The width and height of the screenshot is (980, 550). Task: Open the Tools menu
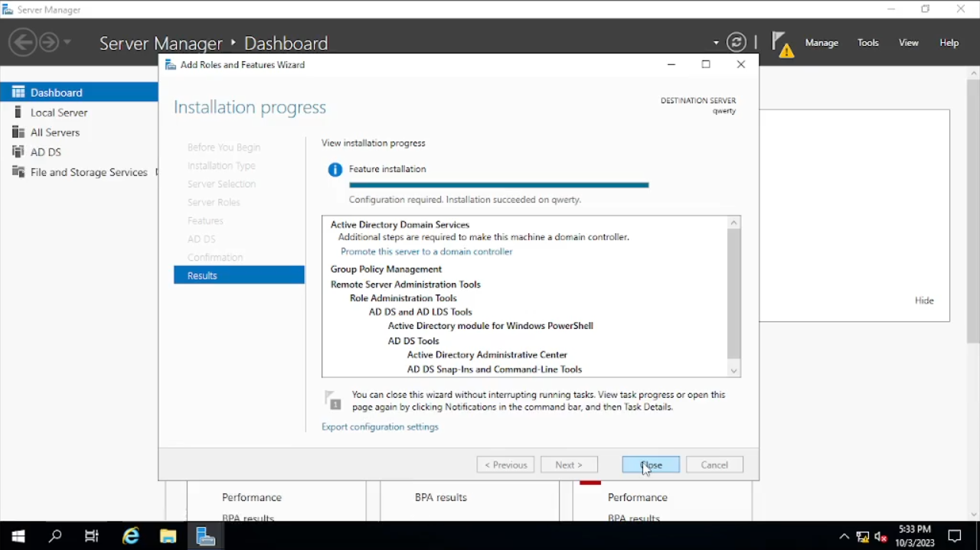coord(867,43)
